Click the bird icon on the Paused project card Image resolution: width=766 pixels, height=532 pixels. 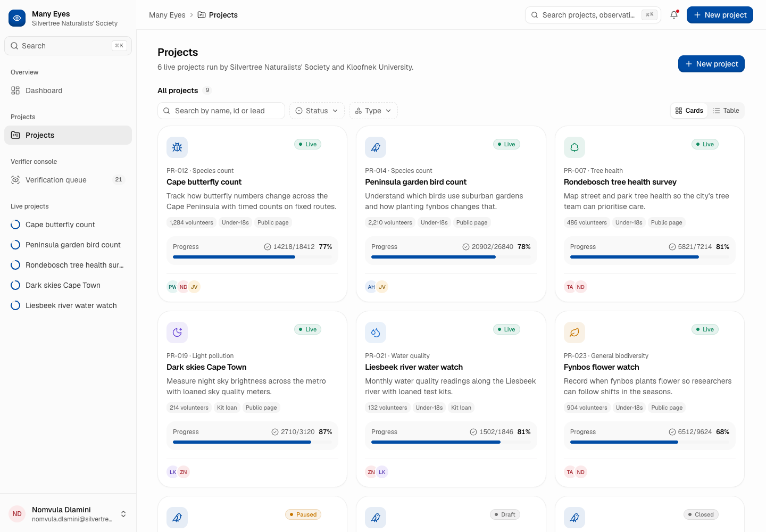pyautogui.click(x=177, y=518)
